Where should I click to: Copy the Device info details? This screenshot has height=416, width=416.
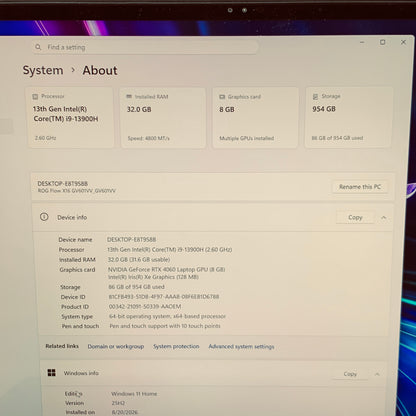[355, 217]
